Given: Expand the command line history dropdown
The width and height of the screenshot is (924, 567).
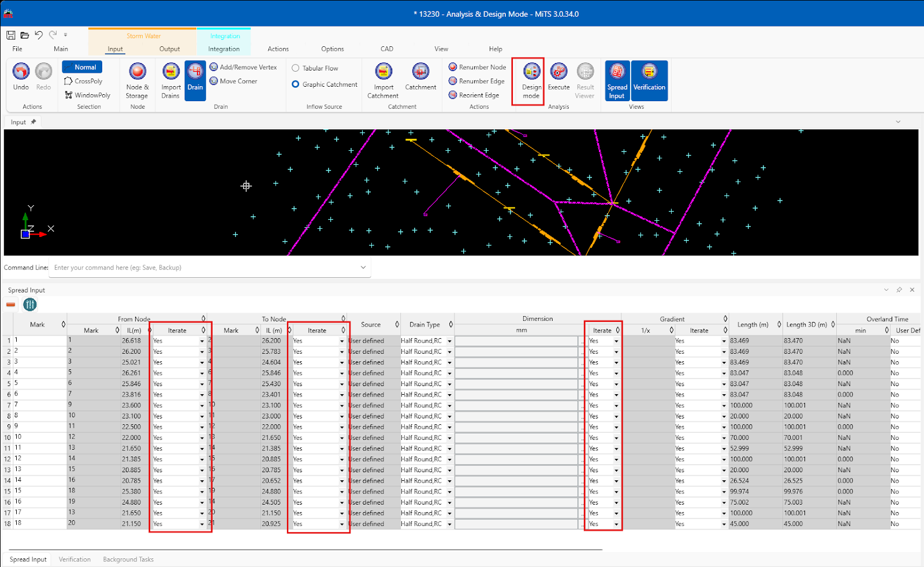Looking at the screenshot, I should point(363,267).
